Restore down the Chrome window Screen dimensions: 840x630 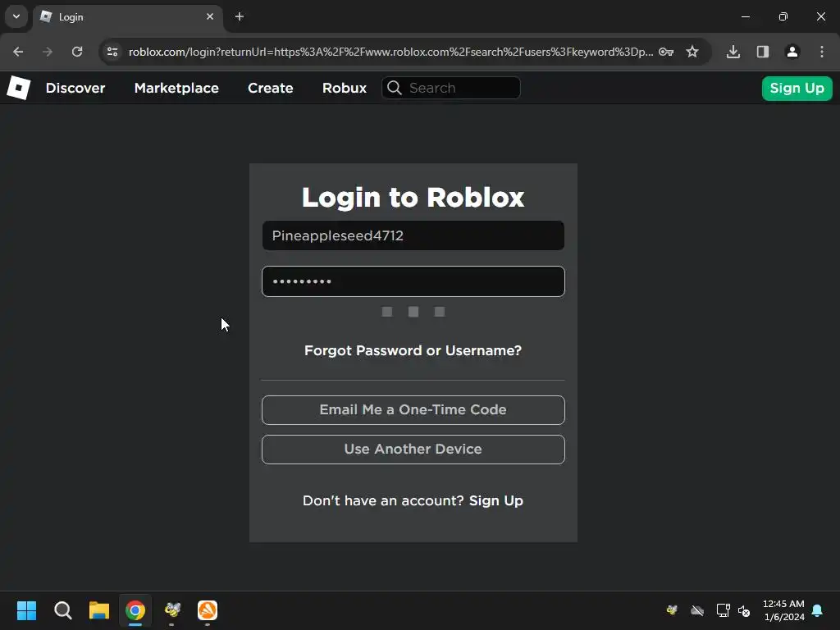[x=783, y=16]
